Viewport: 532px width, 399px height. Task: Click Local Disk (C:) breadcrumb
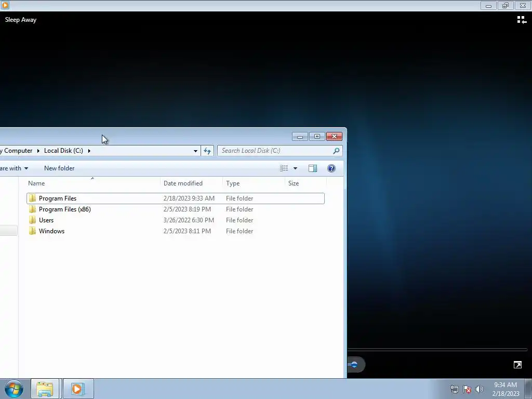63,151
